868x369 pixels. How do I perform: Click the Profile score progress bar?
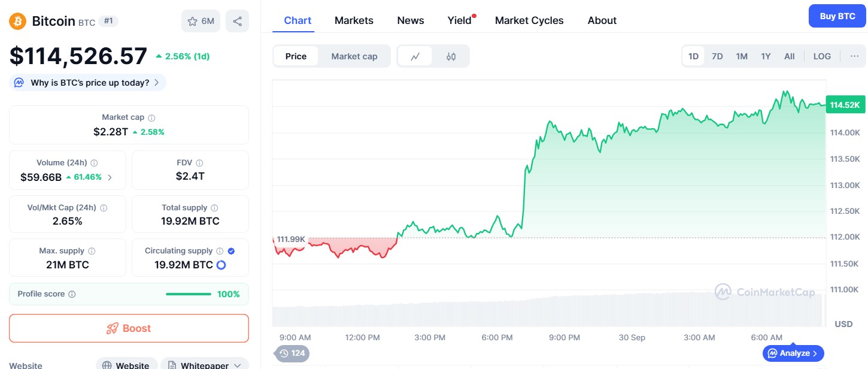(x=189, y=294)
